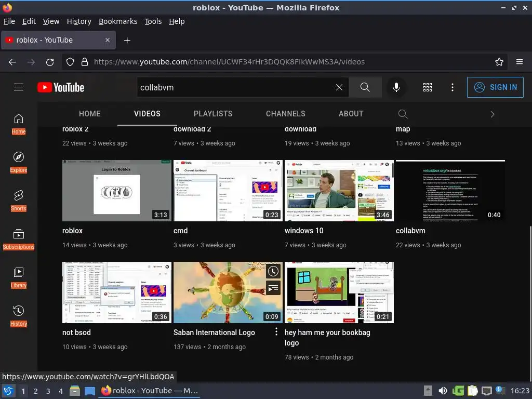Screen dimensions: 532x399
Task: Open a new Firefox tab
Action: point(127,41)
